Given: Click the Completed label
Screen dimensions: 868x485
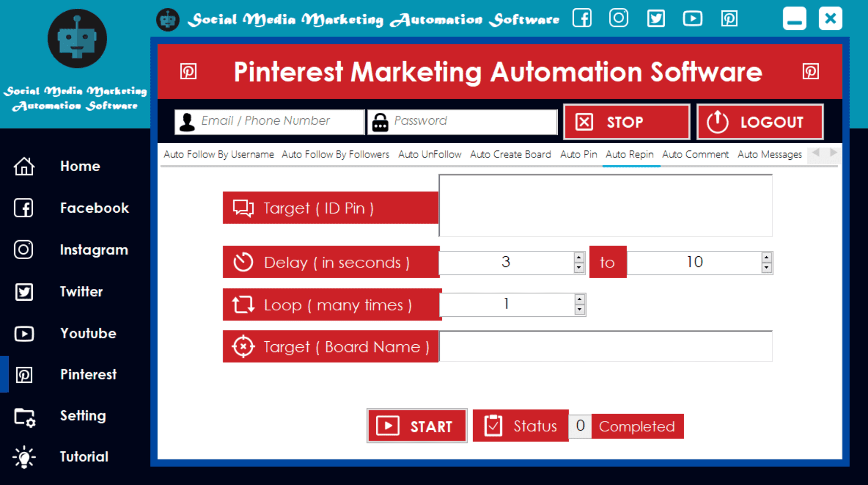Looking at the screenshot, I should click(x=637, y=426).
